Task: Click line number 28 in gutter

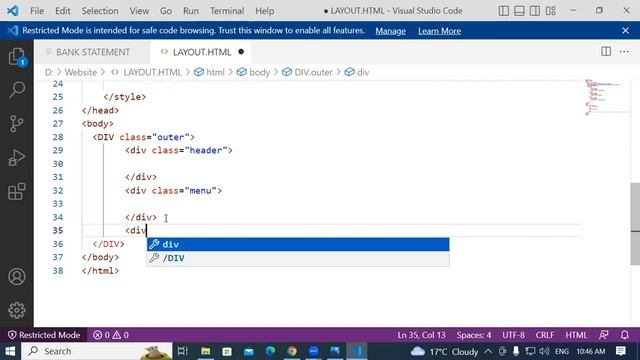Action: tap(58, 137)
